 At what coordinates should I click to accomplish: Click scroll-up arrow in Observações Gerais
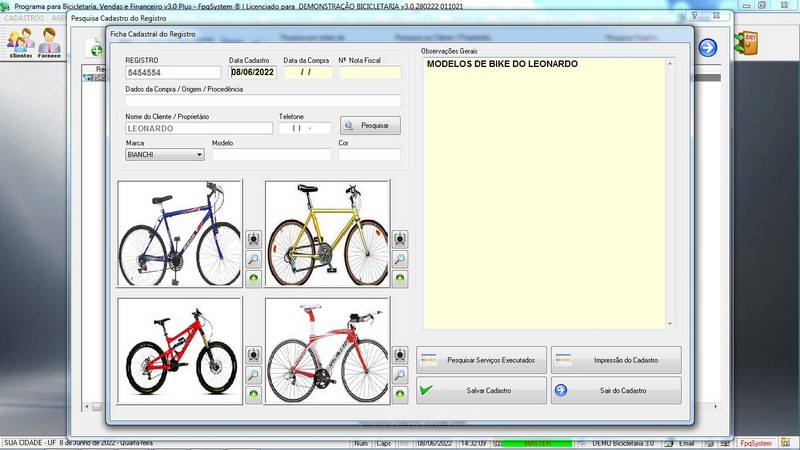pyautogui.click(x=670, y=64)
